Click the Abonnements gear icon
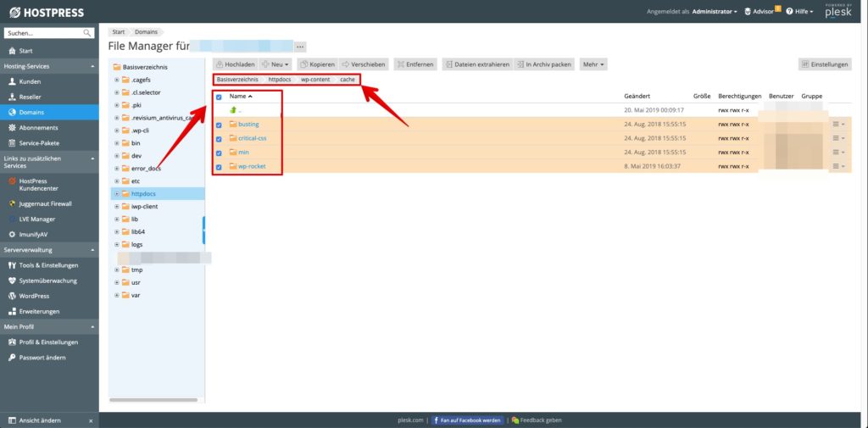The image size is (868, 428). click(x=12, y=127)
